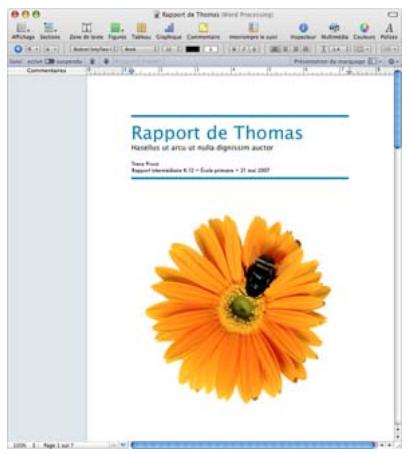Align text right

tap(295, 49)
